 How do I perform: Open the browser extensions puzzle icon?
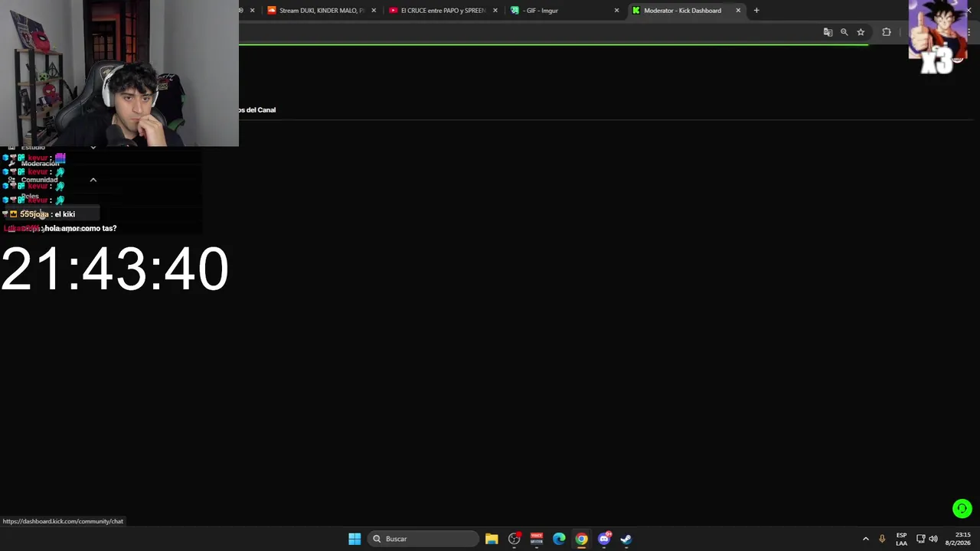pyautogui.click(x=887, y=32)
